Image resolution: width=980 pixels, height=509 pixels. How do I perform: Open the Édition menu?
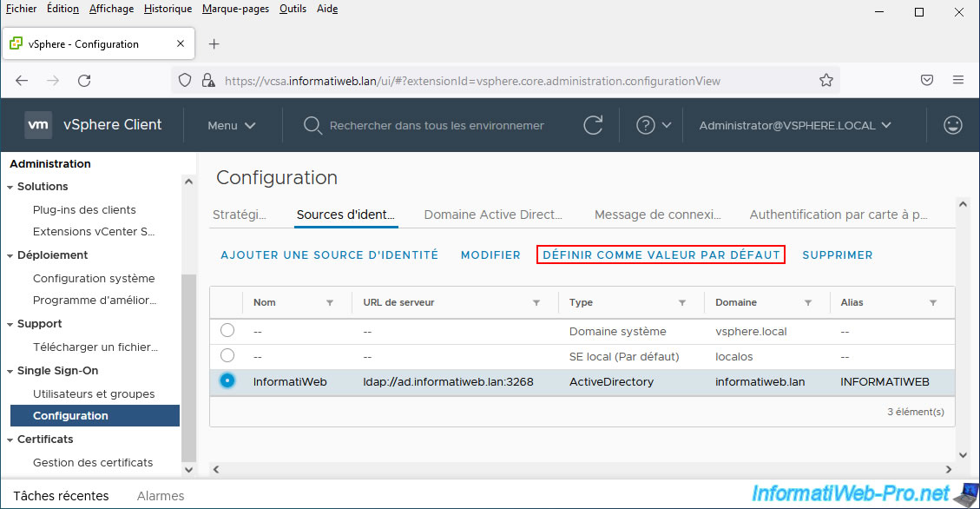(x=63, y=9)
